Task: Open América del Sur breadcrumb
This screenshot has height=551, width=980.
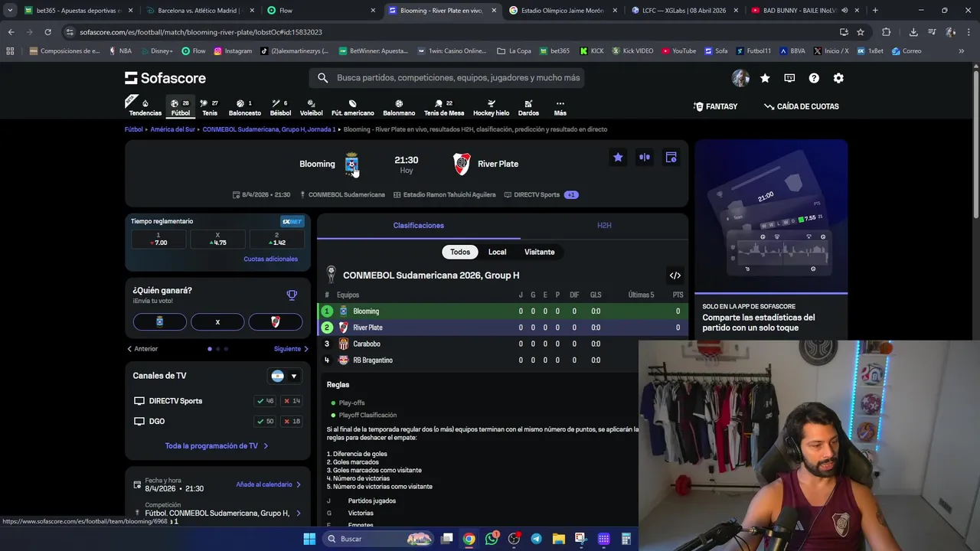Action: click(x=172, y=129)
